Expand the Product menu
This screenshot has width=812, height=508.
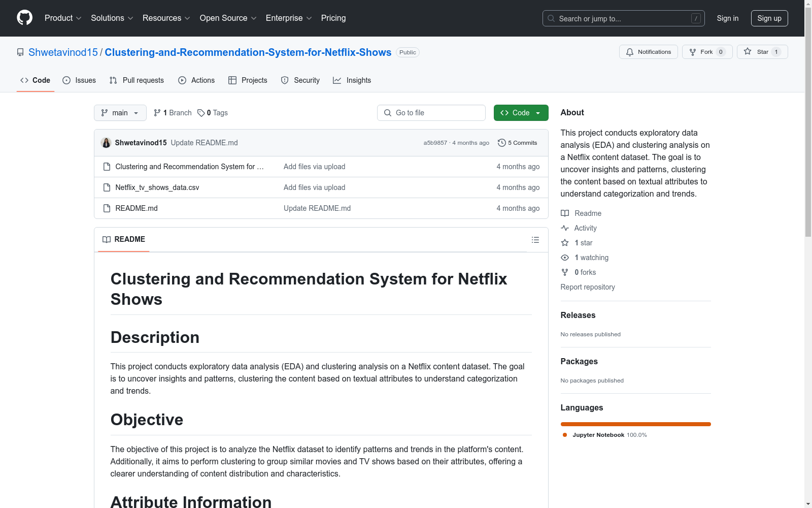pyautogui.click(x=63, y=18)
